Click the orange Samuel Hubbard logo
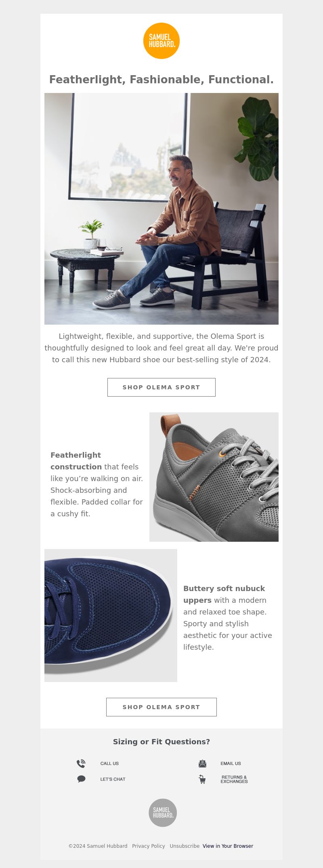Image resolution: width=323 pixels, height=868 pixels. 161,41
